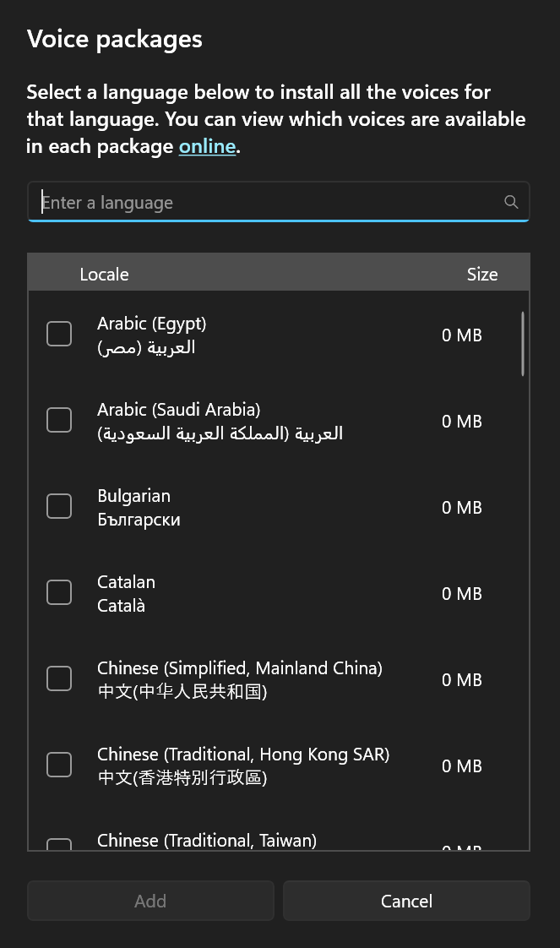
Task: Open the online voices link
Action: click(207, 146)
